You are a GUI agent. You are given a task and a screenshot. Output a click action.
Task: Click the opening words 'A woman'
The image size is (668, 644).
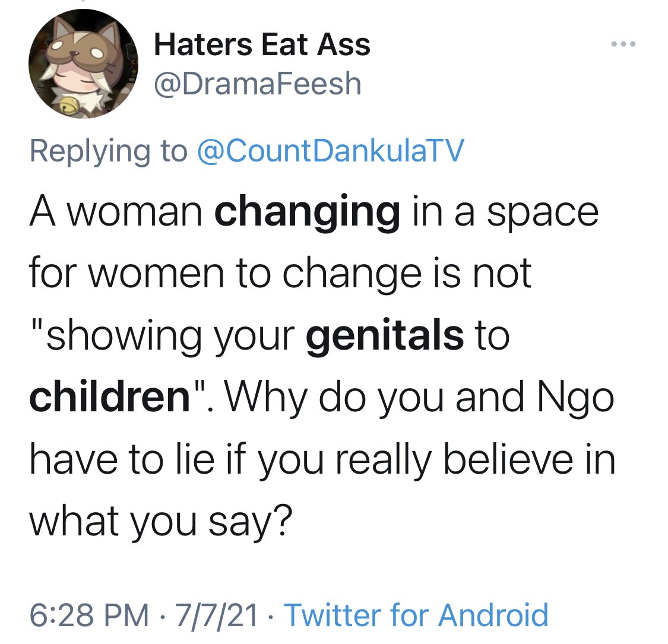[x=115, y=212]
